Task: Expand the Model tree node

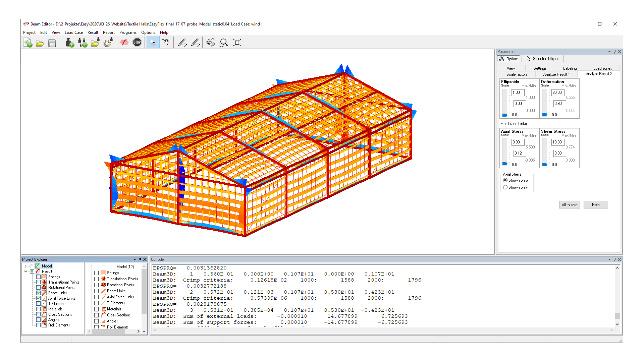Action: pyautogui.click(x=25, y=266)
